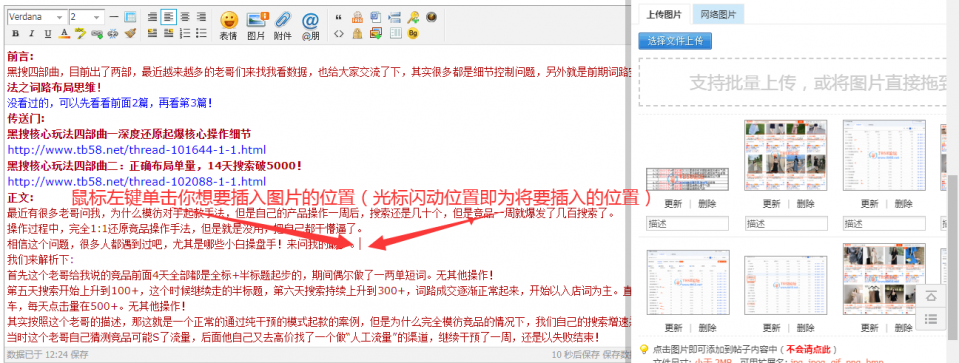Screen dimensions: 959x363
Task: Toggle bold text formatting
Action: 15,33
